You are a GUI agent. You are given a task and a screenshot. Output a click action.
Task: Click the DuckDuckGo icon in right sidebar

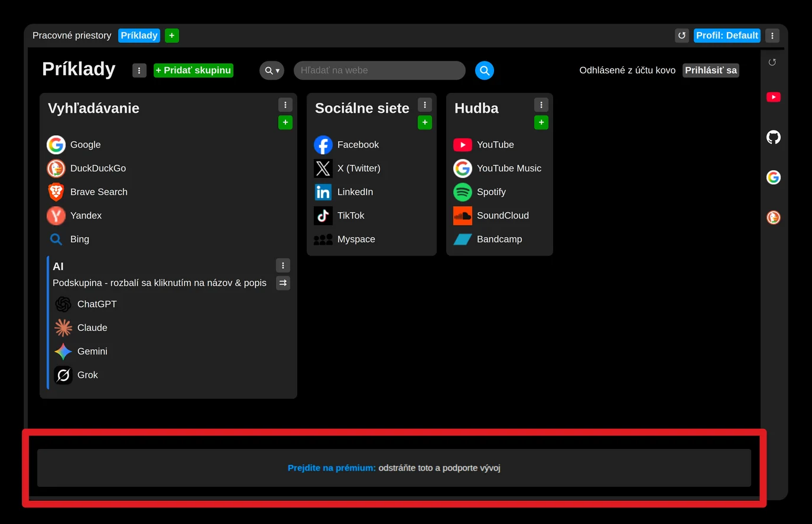coord(774,217)
